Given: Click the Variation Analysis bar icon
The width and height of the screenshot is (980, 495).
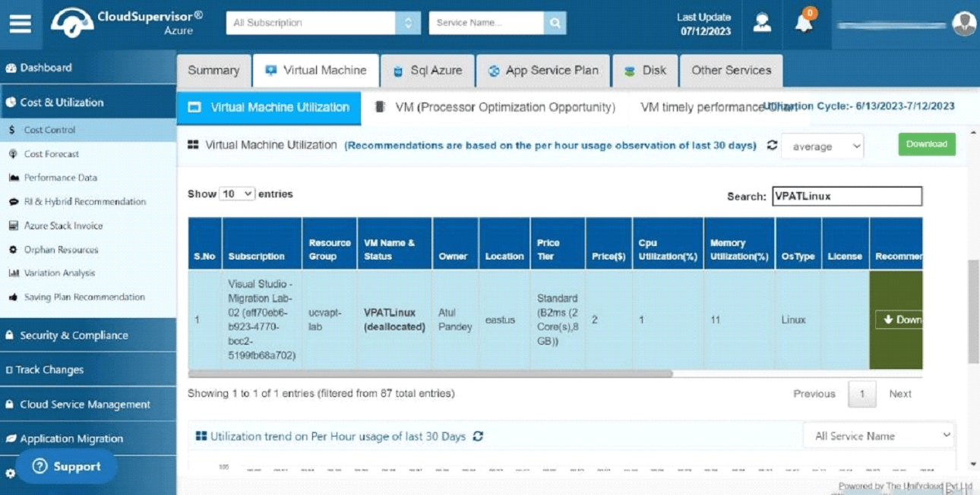Looking at the screenshot, I should pyautogui.click(x=13, y=273).
